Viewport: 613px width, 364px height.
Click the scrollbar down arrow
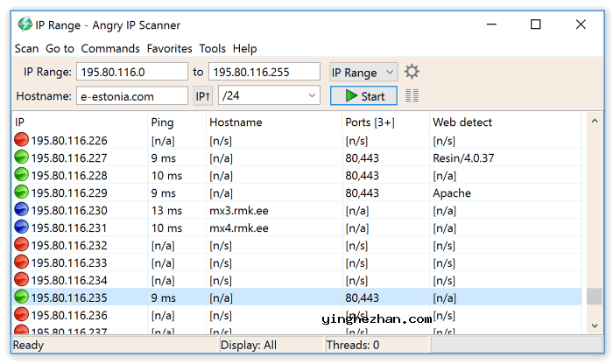point(595,325)
